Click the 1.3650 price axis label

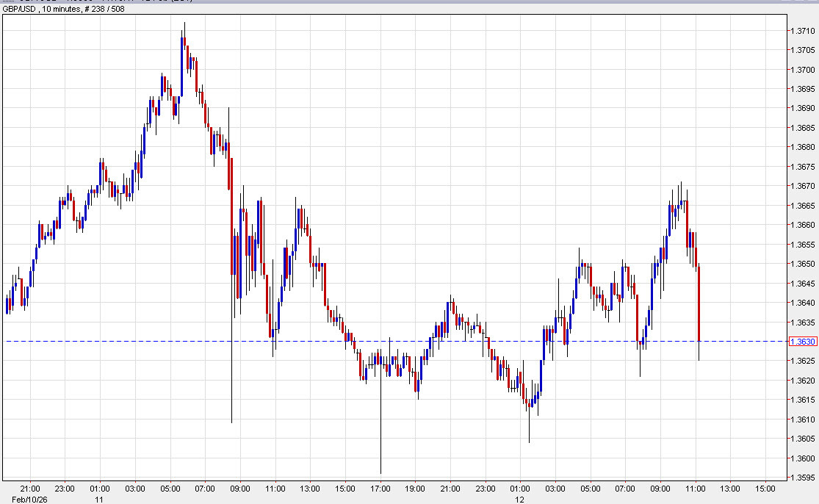[800, 264]
